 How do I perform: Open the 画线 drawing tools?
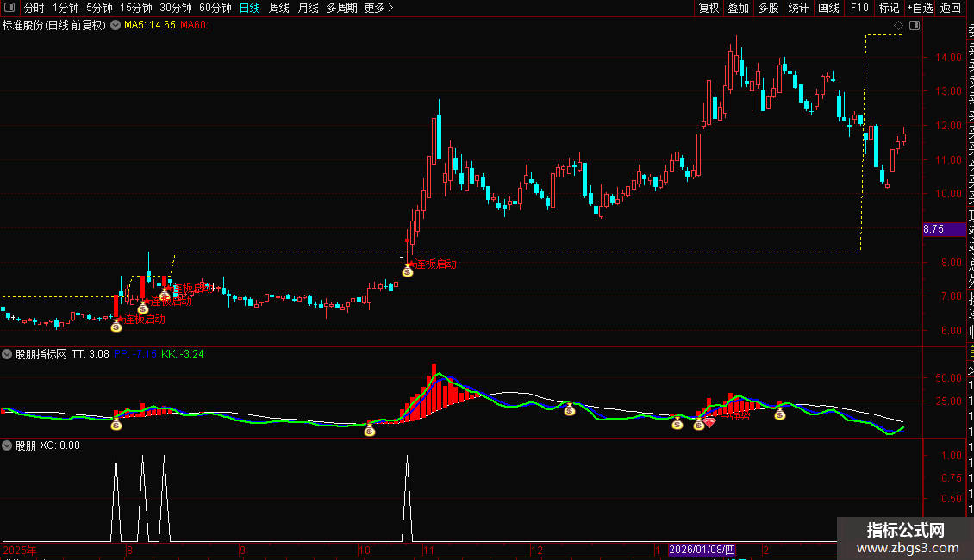tap(828, 8)
